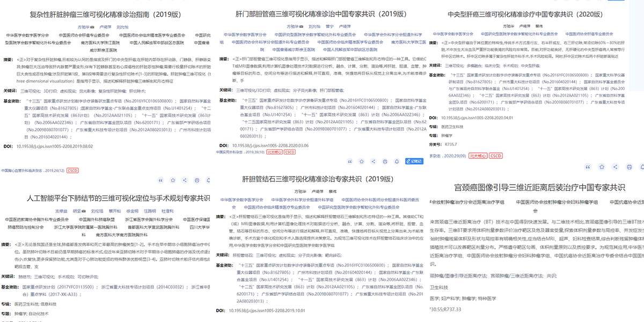This screenshot has width=644, height=322.
Task: Click DOI 10.19538/j.cjps.issn1005-2208.2019.10.01
Action: (x=267, y=310)
